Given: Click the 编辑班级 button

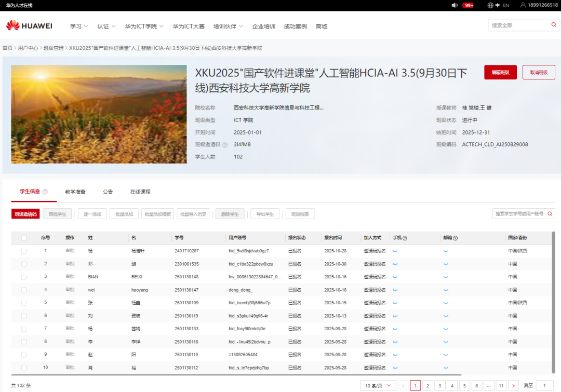Looking at the screenshot, I should [500, 72].
